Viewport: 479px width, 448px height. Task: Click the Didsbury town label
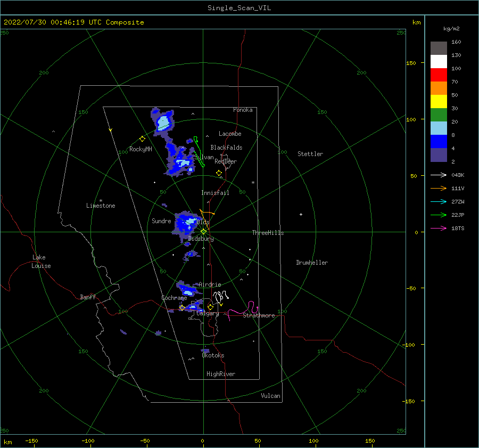pyautogui.click(x=201, y=239)
